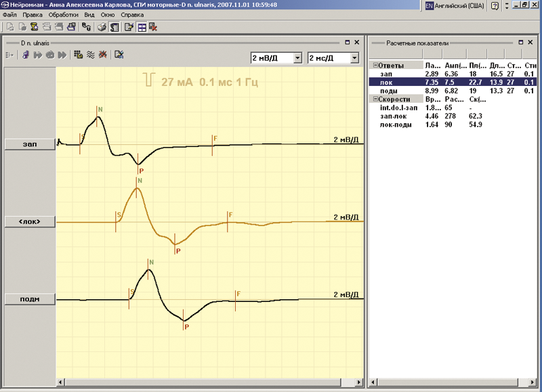542x392 pixels.
Task: Click the P marker on the подм trace
Action: pyautogui.click(x=187, y=326)
